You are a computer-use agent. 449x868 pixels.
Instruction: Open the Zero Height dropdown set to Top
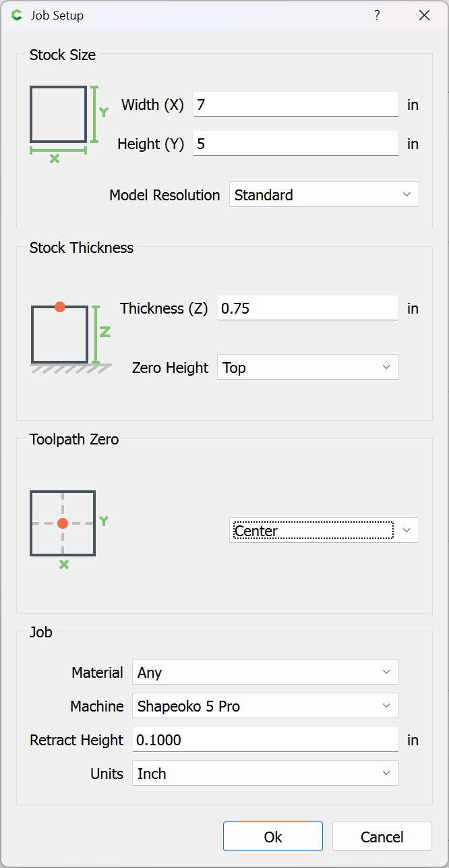coord(308,367)
